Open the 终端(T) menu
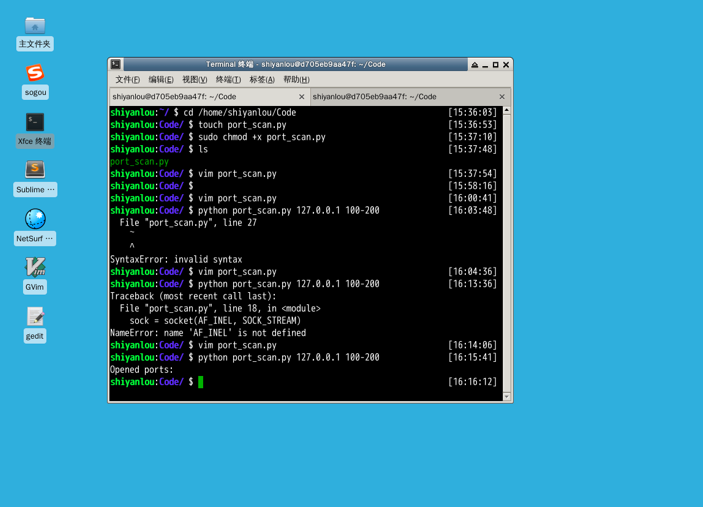 tap(228, 80)
